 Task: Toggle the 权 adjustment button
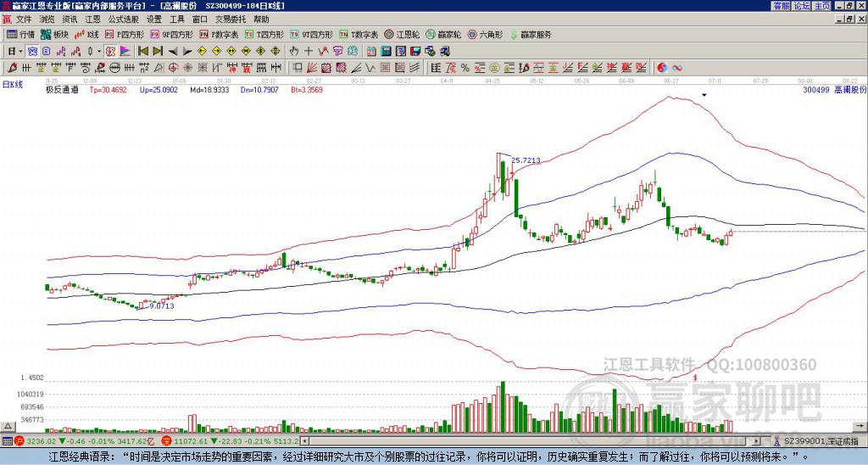pos(110,51)
